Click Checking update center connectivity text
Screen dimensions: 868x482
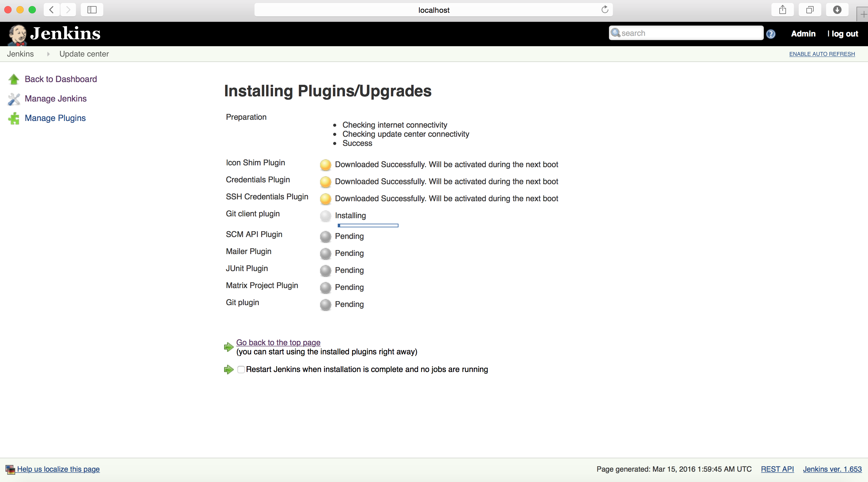[x=406, y=134]
